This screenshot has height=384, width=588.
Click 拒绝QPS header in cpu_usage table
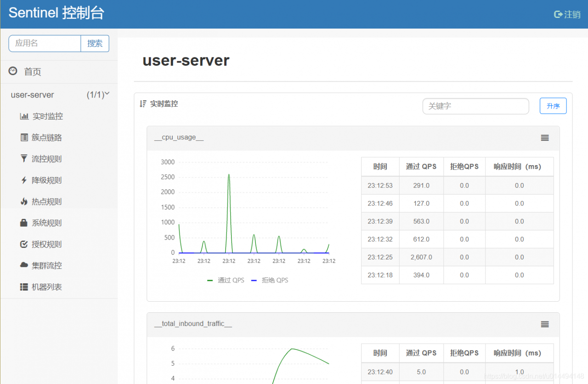pos(464,166)
